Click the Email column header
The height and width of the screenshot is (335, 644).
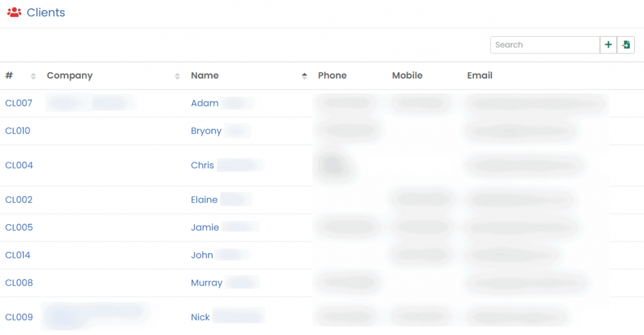(480, 76)
